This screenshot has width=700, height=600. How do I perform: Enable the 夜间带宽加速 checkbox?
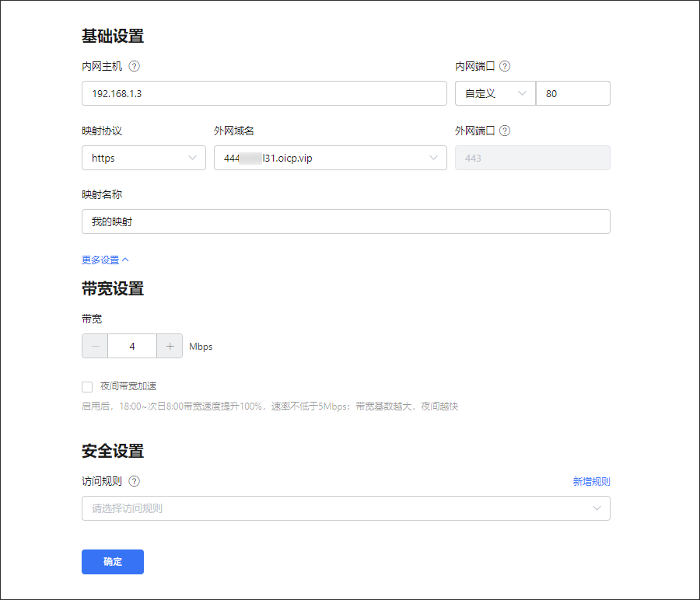[87, 386]
